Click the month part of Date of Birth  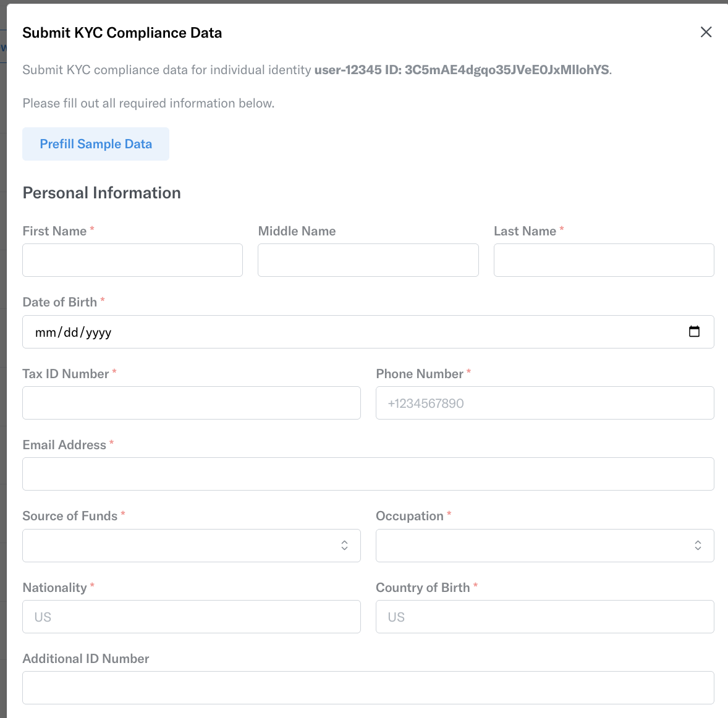pos(46,332)
